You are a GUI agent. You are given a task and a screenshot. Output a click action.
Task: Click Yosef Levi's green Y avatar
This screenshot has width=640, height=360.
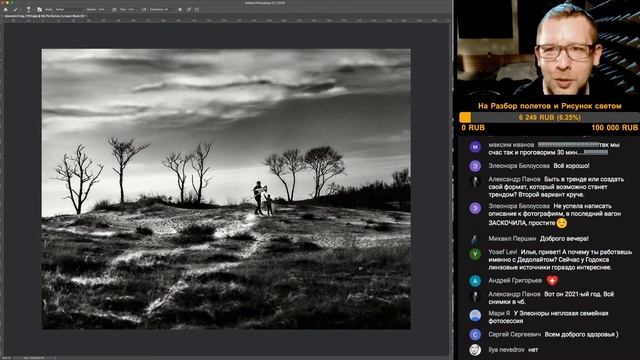475,254
